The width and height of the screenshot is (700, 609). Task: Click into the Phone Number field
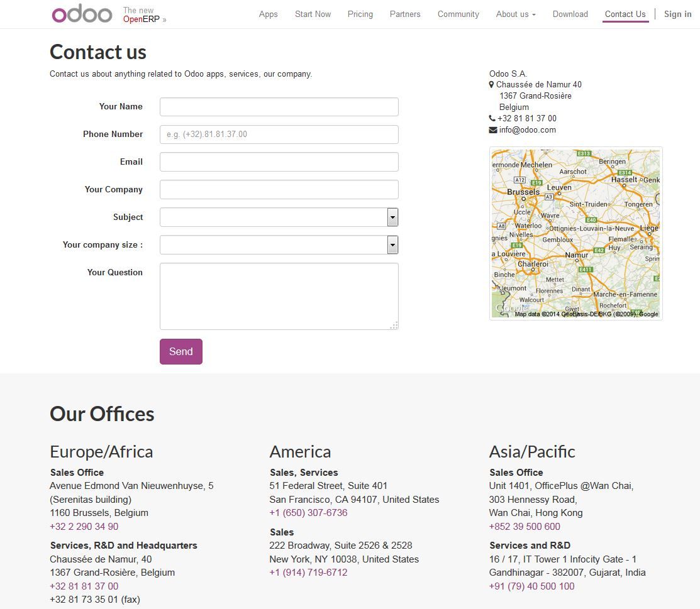[279, 134]
